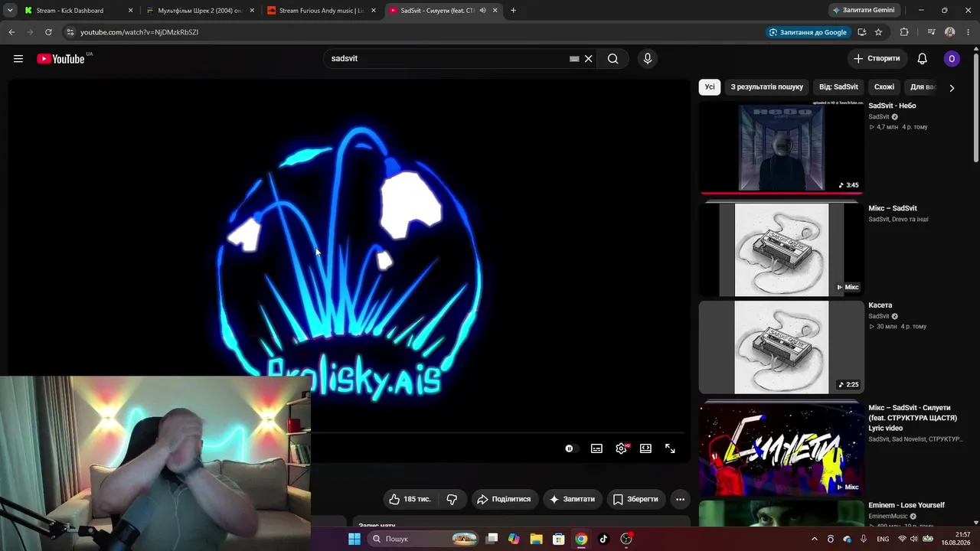Dislike the video
This screenshot has width=980, height=551.
click(x=452, y=499)
